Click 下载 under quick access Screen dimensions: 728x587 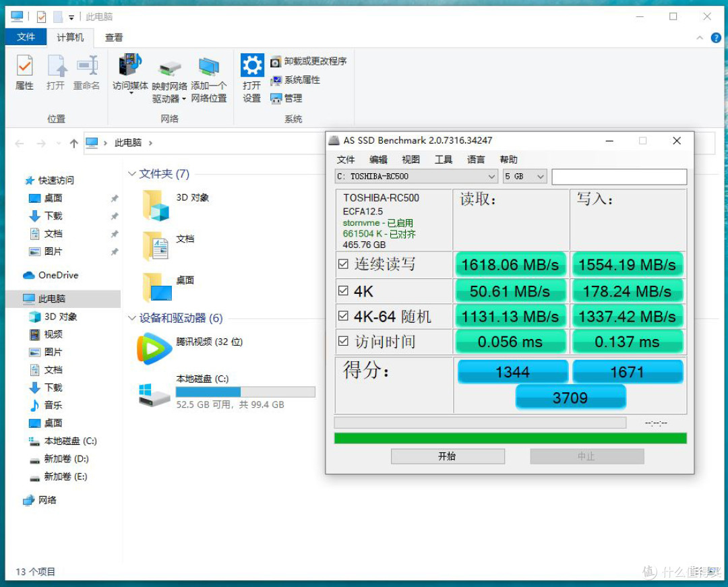coord(53,216)
